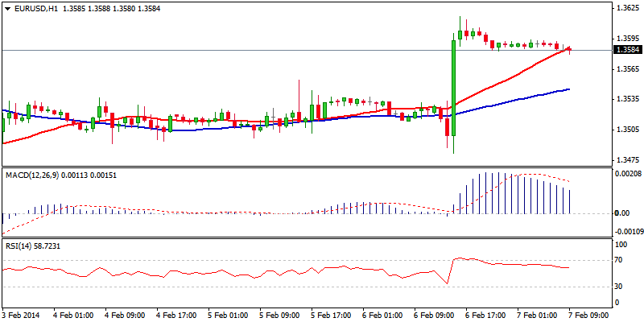Click the RSI(14) 58.7231 indicator label
644x322 pixels.
click(33, 246)
